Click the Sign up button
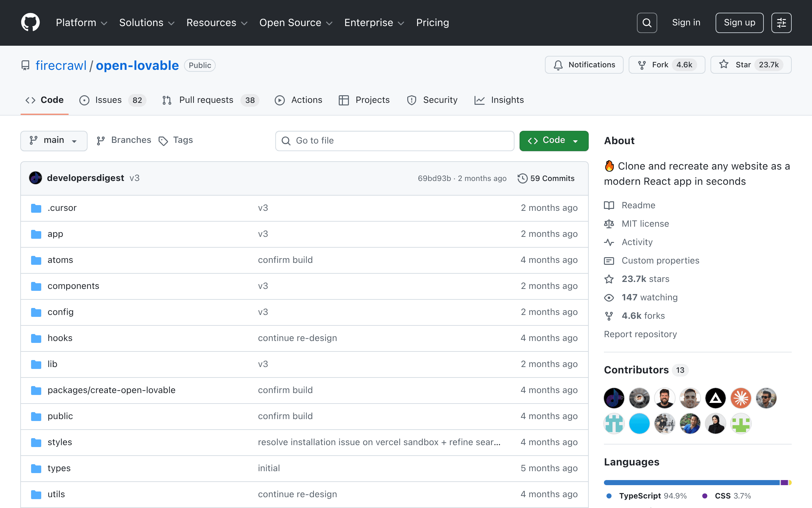Viewport: 812px width, 508px height. [x=740, y=23]
